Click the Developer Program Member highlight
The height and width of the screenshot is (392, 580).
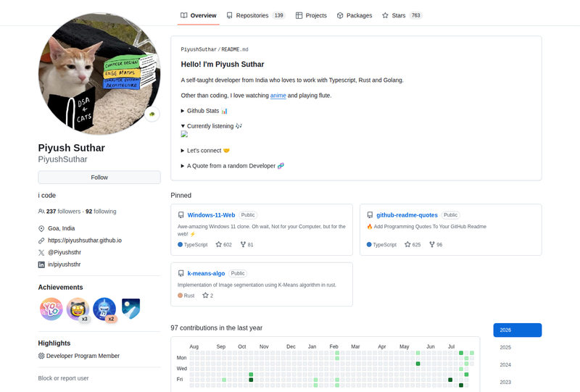83,356
